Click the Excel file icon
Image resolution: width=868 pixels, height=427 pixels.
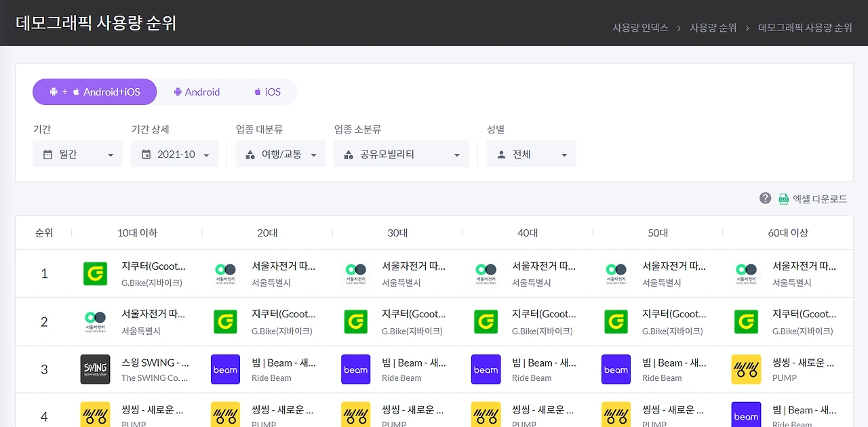[783, 199]
